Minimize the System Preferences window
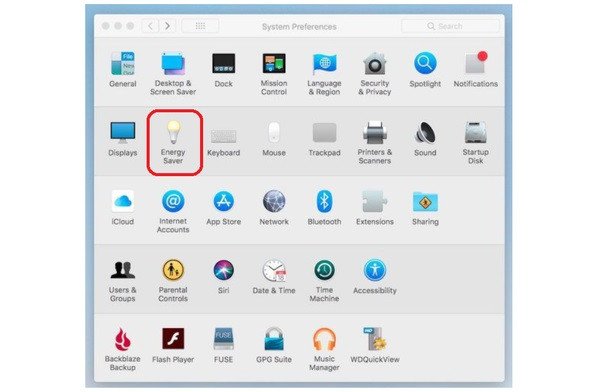Screen dimensions: 600x392 point(118,26)
